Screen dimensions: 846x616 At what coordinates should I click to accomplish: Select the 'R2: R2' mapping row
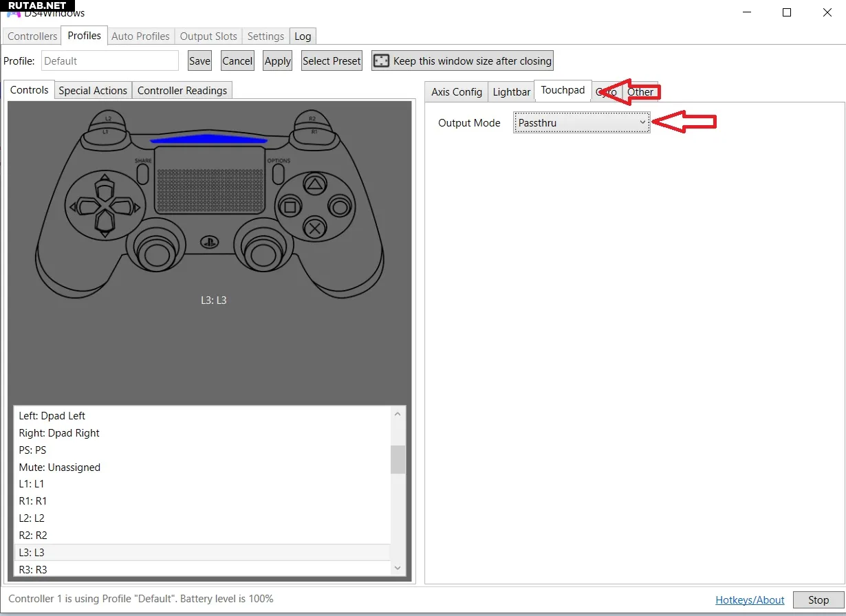(x=202, y=536)
